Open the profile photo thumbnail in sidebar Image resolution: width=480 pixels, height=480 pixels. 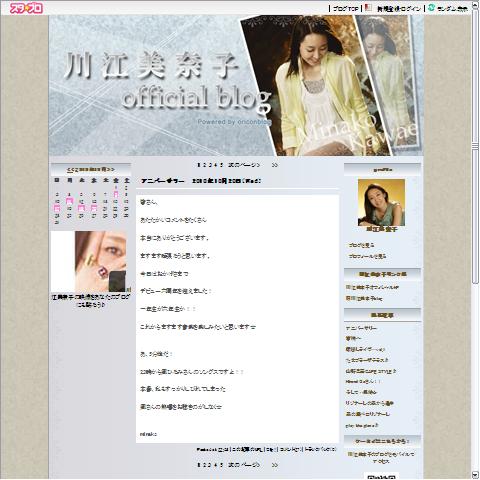tap(382, 202)
